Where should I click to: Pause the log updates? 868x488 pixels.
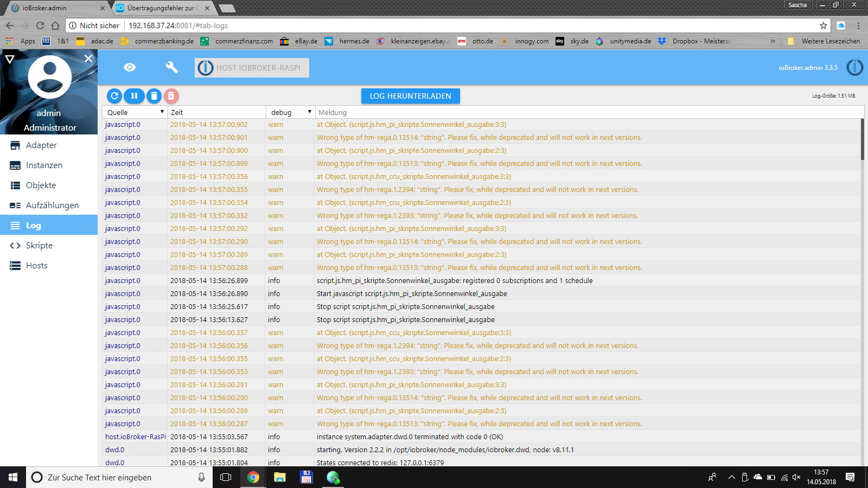[x=134, y=96]
